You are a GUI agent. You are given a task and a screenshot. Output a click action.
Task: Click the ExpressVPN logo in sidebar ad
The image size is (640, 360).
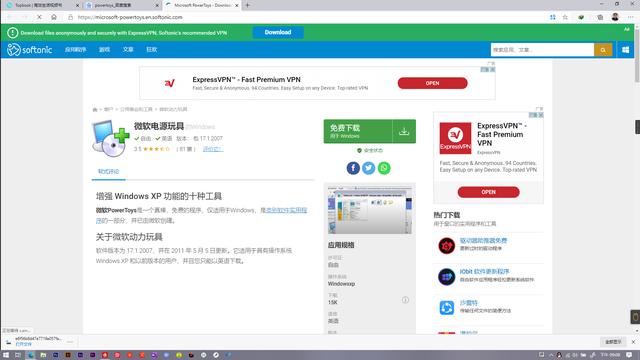point(455,138)
